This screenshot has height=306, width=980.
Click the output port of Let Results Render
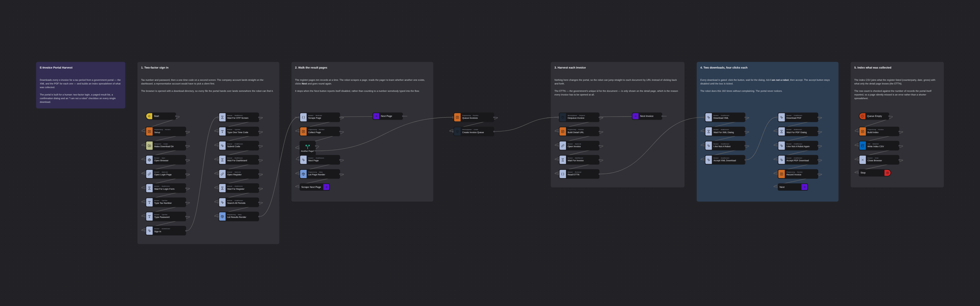tap(259, 216)
